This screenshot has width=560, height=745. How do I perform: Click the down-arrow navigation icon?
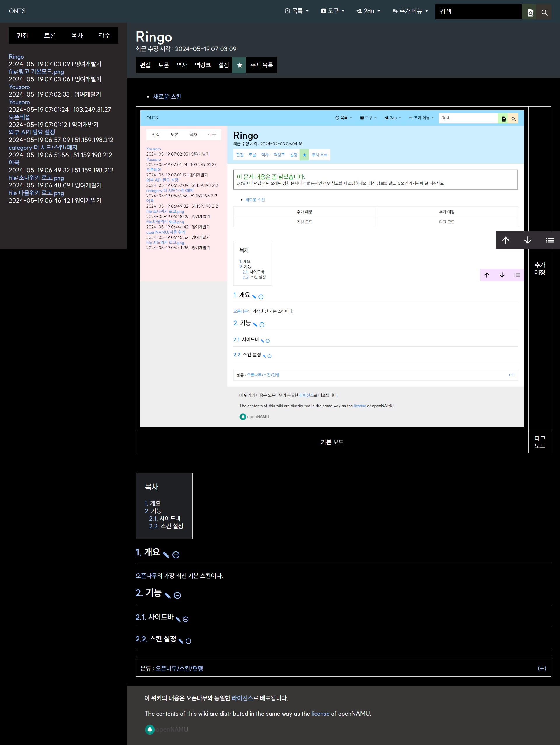tap(527, 240)
